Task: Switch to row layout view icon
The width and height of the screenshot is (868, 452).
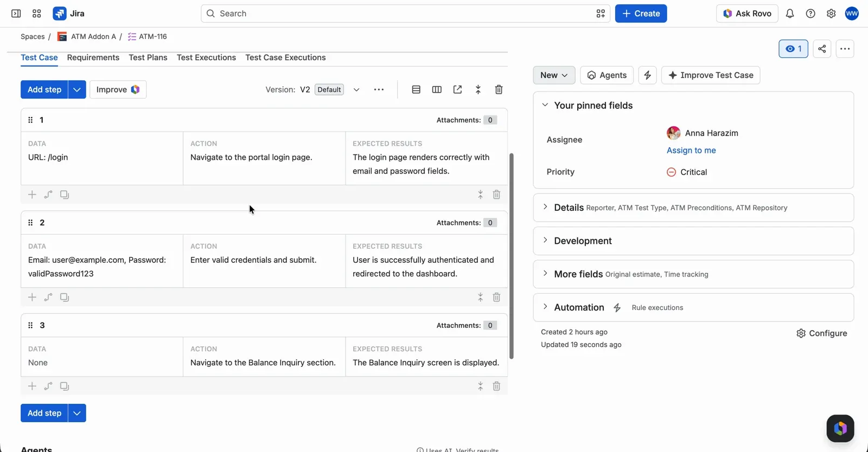Action: click(416, 89)
